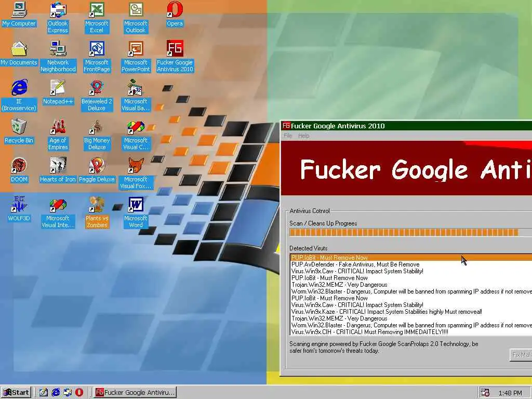Click the Scan / Cleans Up progress bar
This screenshot has width=532, height=399.
click(410, 232)
